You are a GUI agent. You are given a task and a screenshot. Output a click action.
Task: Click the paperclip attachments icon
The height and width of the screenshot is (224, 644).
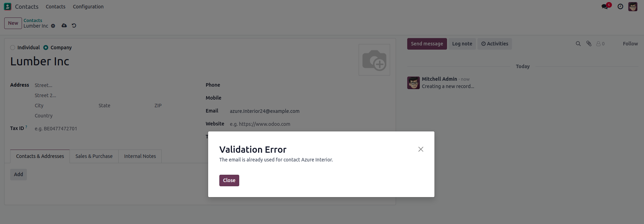(x=589, y=44)
